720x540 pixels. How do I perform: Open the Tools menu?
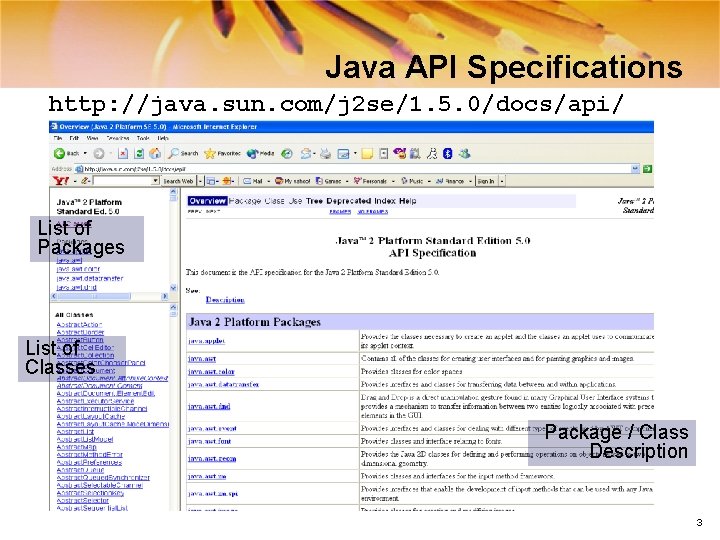(x=143, y=138)
